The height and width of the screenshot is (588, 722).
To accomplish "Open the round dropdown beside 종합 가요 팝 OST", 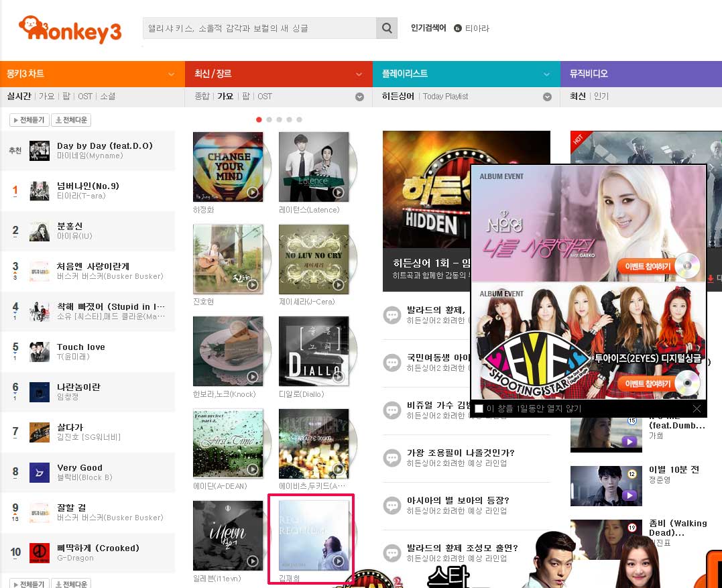I will point(359,97).
